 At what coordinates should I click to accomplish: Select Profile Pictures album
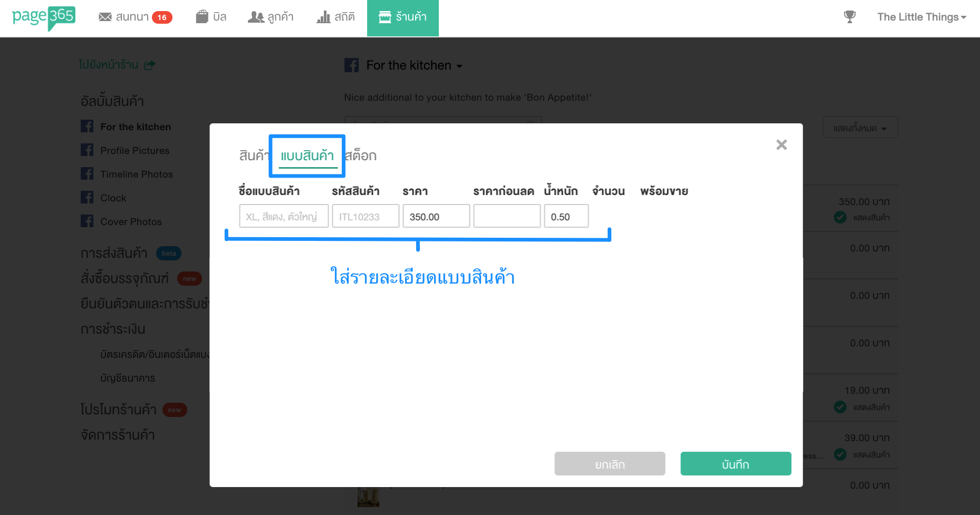(x=135, y=150)
